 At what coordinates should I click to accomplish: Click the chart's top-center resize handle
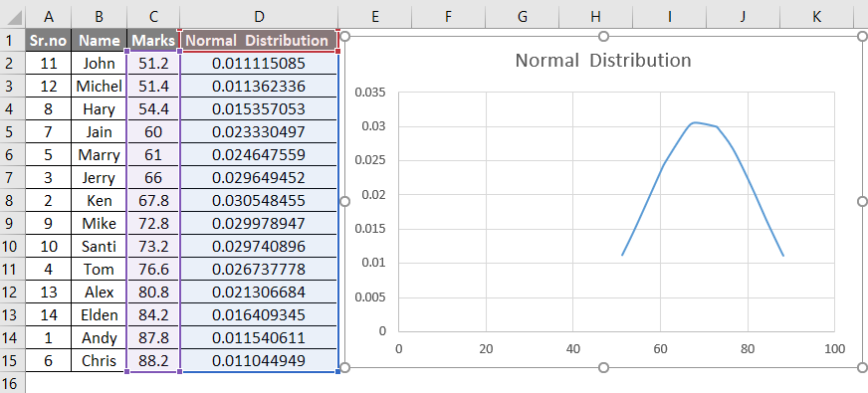click(x=604, y=36)
